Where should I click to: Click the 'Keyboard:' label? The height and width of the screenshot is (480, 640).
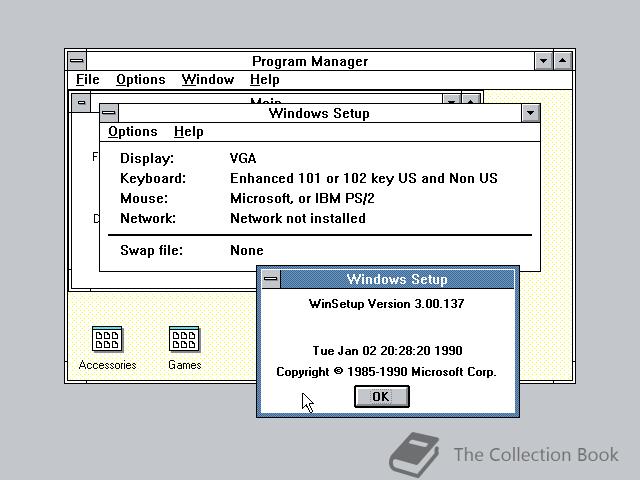(153, 178)
